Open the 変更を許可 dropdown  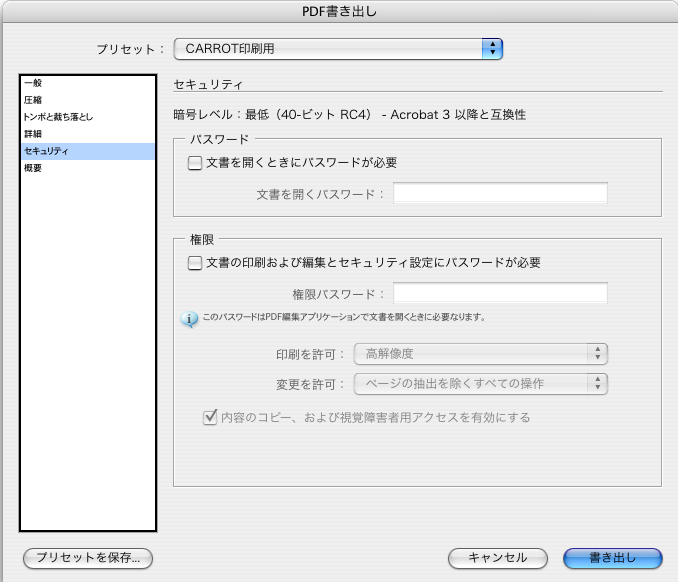tap(481, 384)
